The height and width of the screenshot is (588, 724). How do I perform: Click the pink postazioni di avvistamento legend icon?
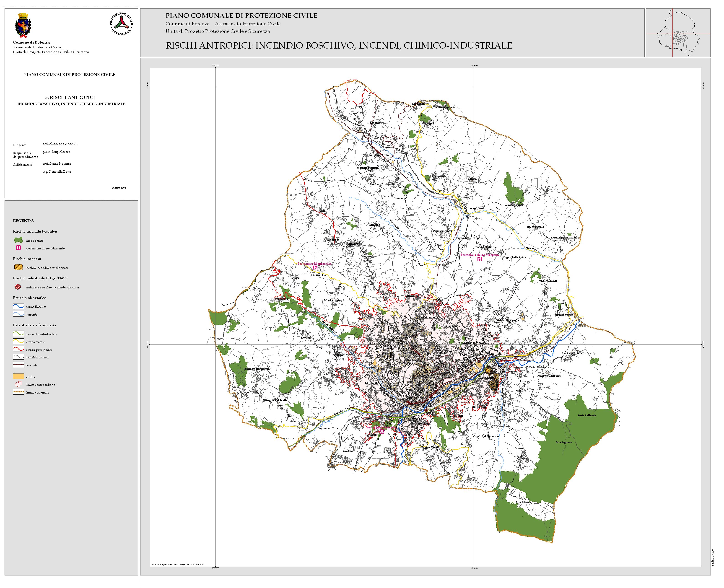[19, 248]
